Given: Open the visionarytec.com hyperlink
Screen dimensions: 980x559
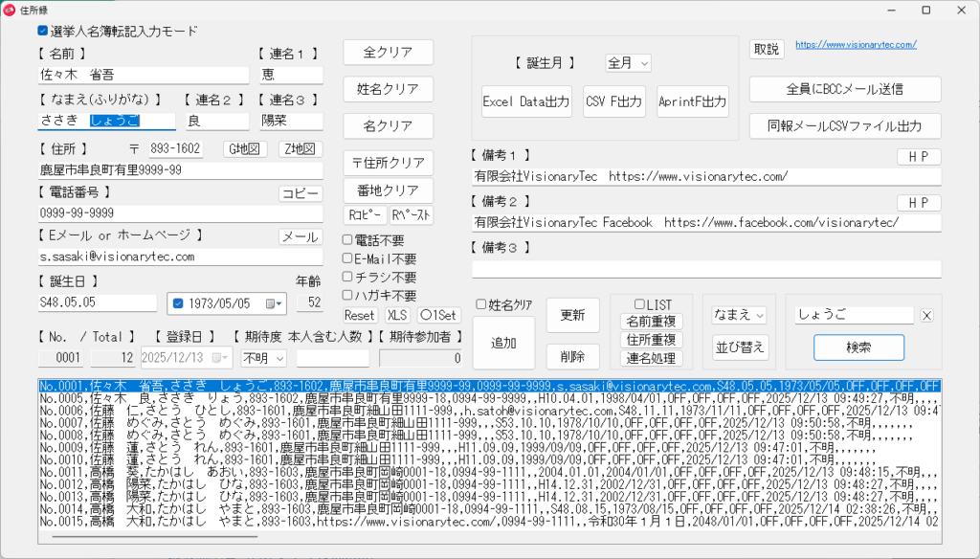Looking at the screenshot, I should tap(856, 45).
